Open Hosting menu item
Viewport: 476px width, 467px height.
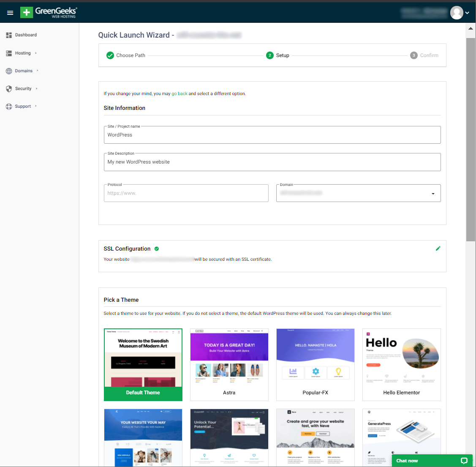pos(23,53)
